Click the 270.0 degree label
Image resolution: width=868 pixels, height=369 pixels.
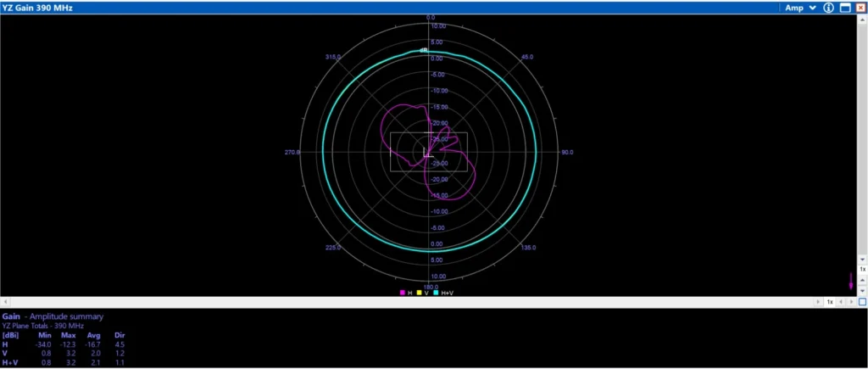click(x=292, y=153)
